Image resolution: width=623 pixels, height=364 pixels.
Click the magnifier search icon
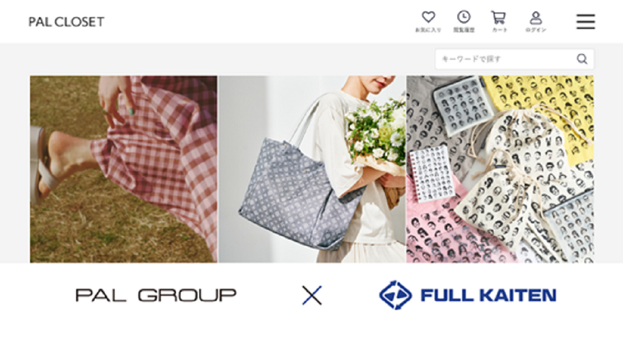(582, 59)
